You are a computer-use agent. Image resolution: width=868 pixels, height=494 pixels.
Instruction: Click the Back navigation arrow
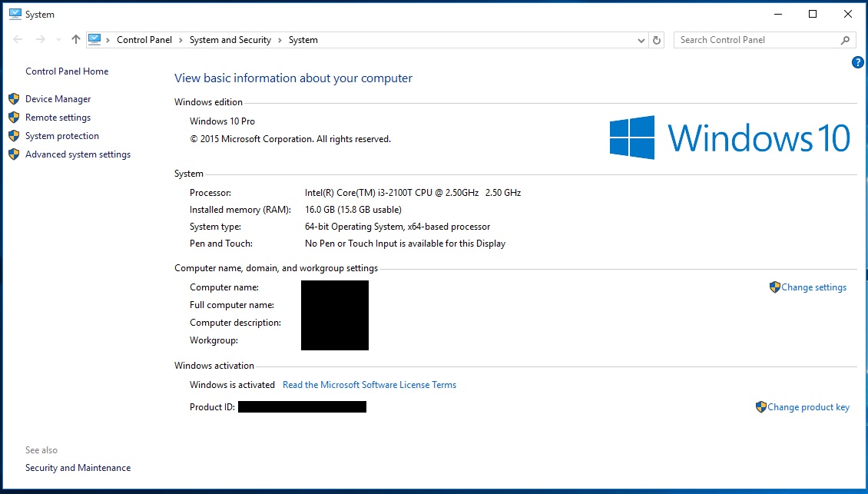point(18,39)
